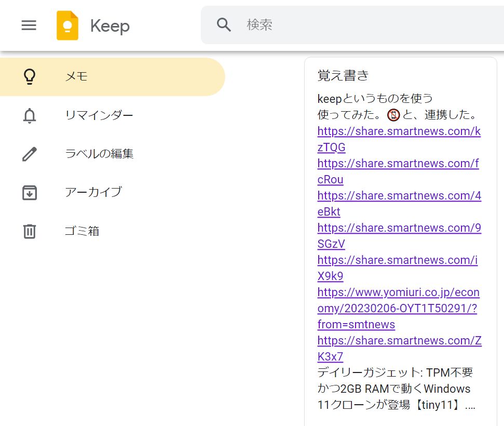The image size is (504, 426).
Task: Click the no-phone emoji in the note
Action: pyautogui.click(x=393, y=115)
